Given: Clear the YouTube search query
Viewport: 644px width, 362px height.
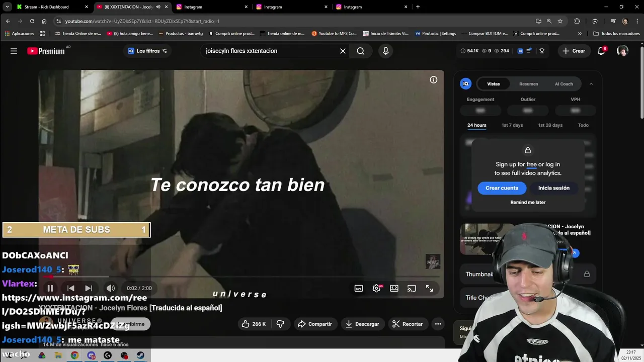Looking at the screenshot, I should coord(343,51).
